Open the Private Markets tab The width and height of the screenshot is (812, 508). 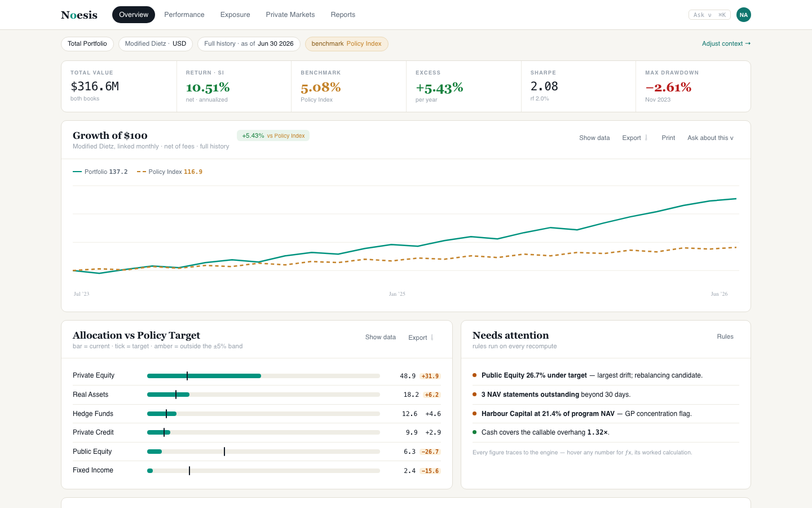[x=290, y=15]
